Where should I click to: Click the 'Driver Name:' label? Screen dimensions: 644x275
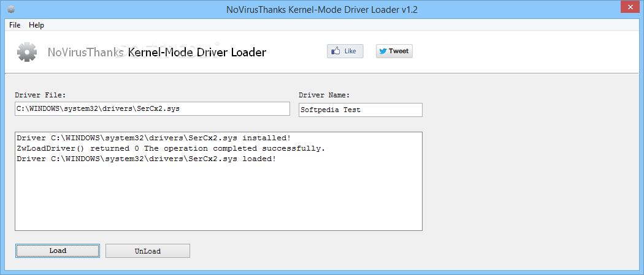click(324, 95)
